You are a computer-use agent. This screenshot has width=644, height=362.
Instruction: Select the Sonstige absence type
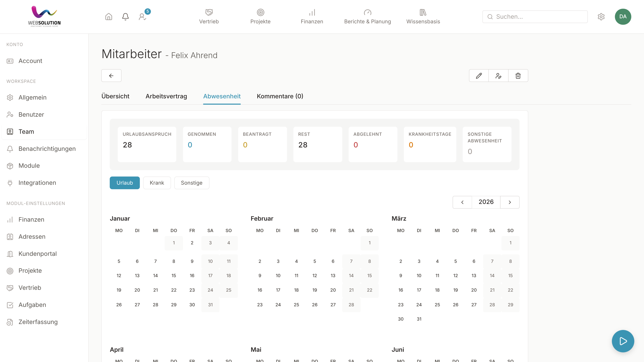pos(192,183)
